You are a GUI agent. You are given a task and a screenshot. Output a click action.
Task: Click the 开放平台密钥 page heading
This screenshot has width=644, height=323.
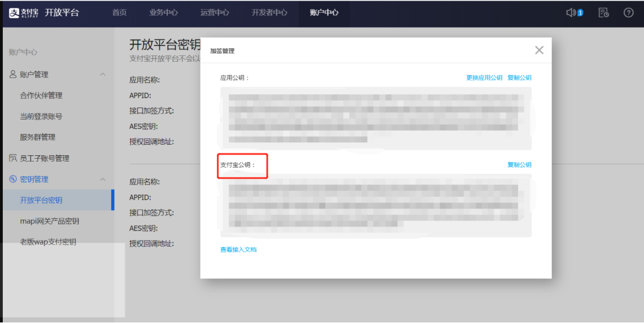(165, 44)
